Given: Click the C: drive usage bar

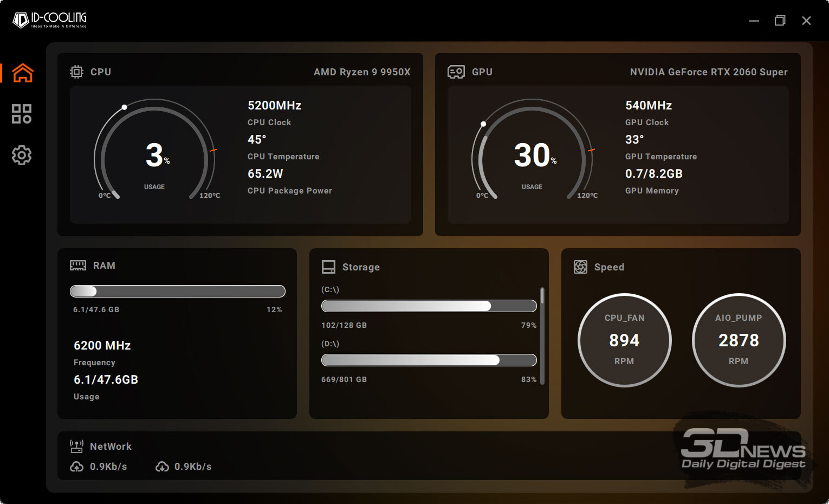Looking at the screenshot, I should 429,306.
